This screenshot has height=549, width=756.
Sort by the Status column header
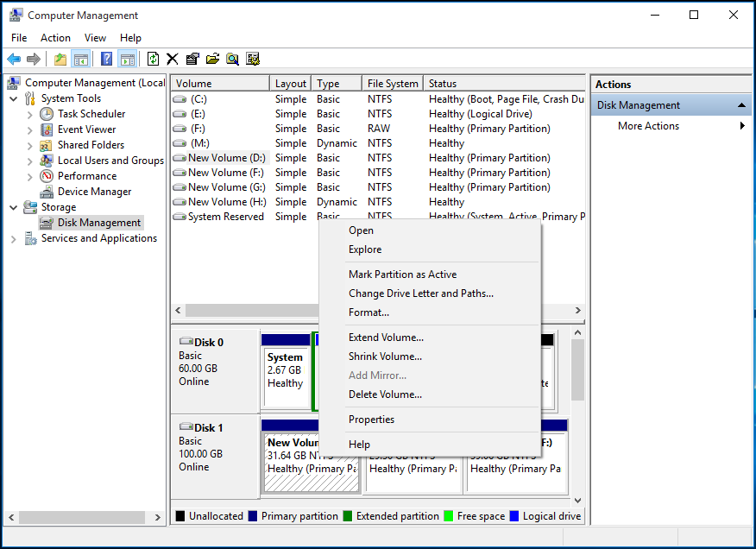[x=504, y=84]
